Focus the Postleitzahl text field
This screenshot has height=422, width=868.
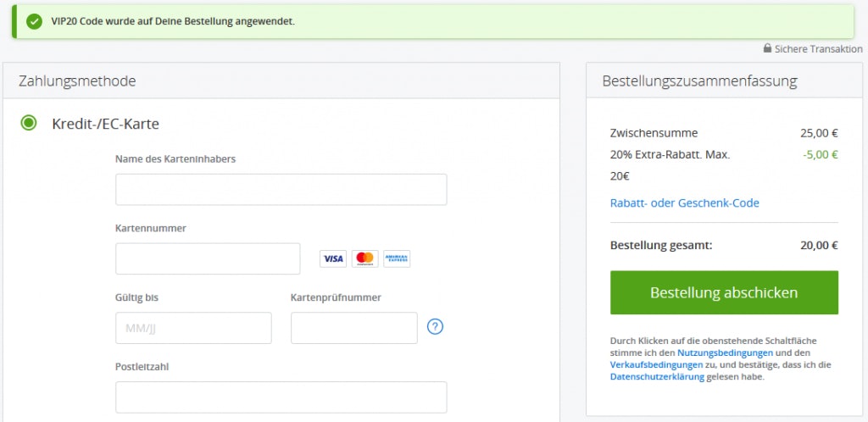(281, 397)
